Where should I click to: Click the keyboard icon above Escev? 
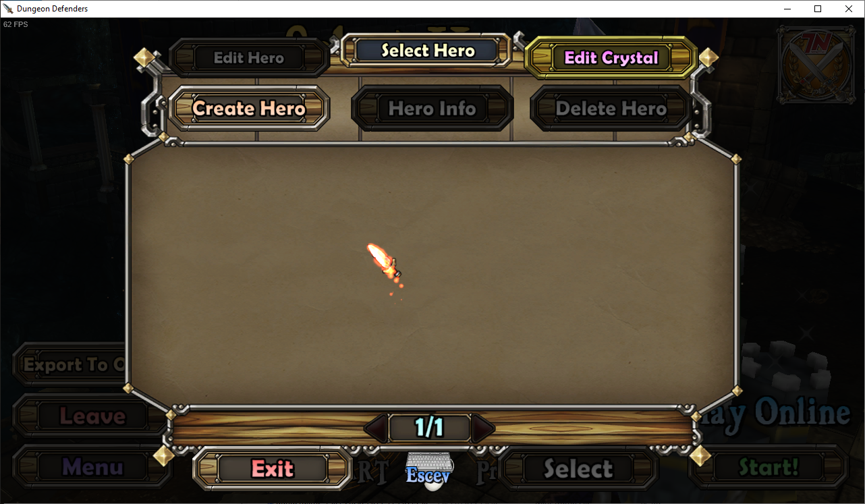pyautogui.click(x=430, y=462)
